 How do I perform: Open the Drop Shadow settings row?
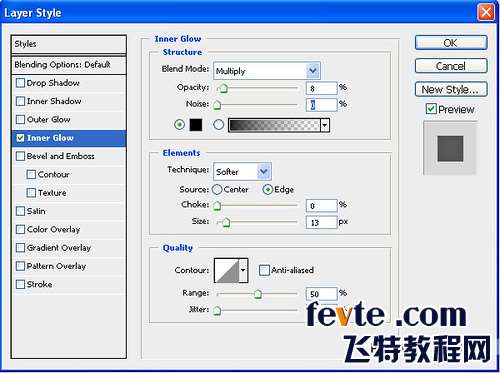pos(69,83)
